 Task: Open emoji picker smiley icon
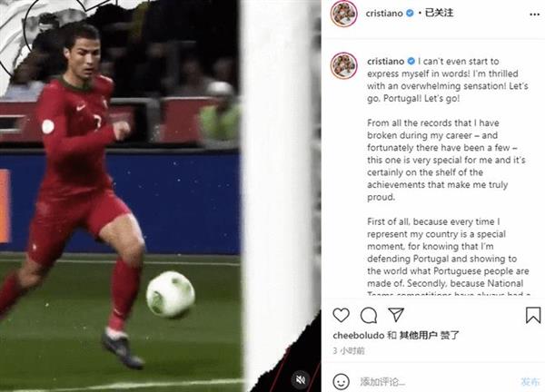click(341, 382)
